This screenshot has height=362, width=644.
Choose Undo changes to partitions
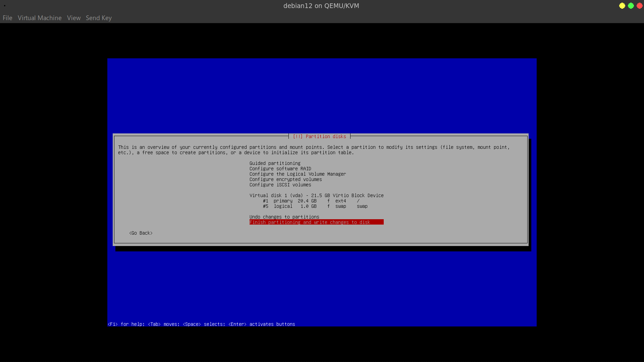coord(284,217)
